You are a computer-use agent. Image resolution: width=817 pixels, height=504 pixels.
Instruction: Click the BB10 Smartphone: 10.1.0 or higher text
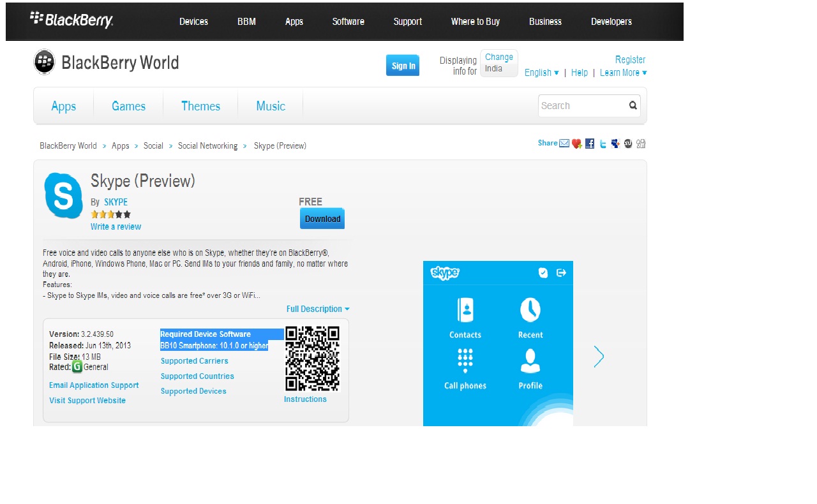coord(214,346)
